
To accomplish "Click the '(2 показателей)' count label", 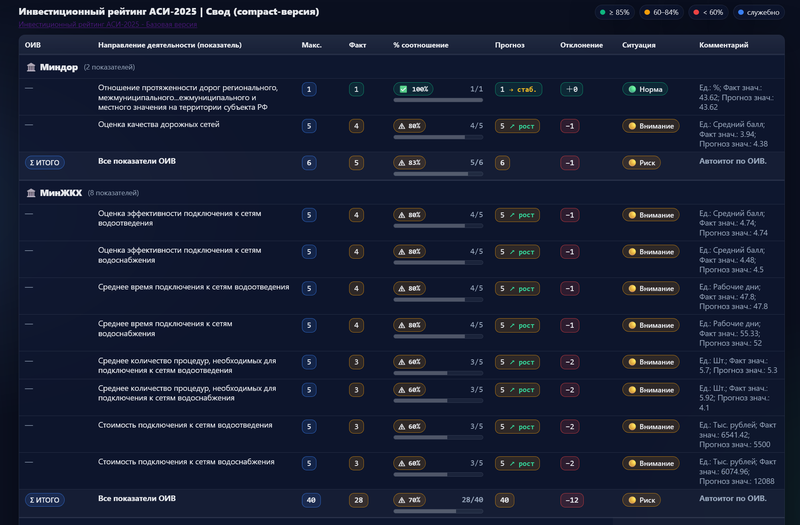I will (109, 67).
